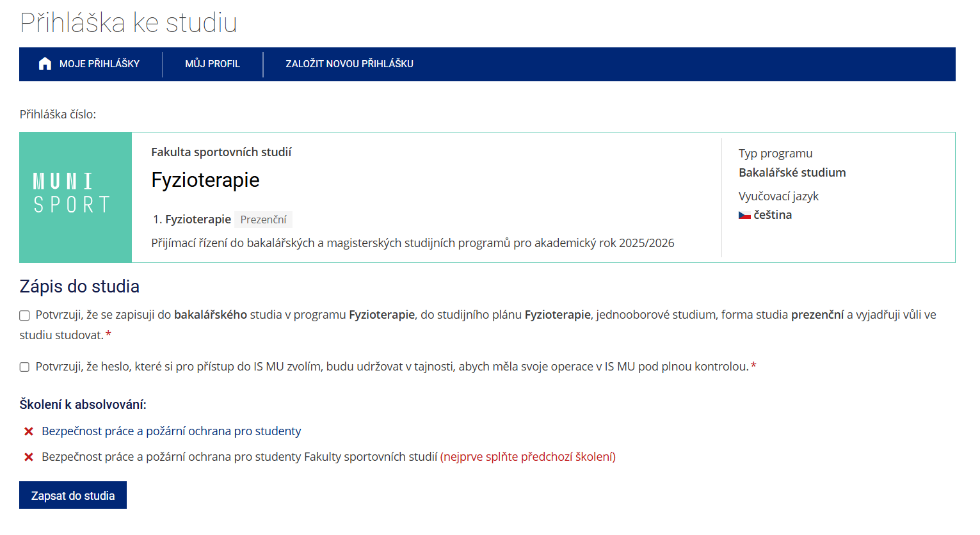
Task: Click the Czech flag language icon
Action: pos(744,215)
